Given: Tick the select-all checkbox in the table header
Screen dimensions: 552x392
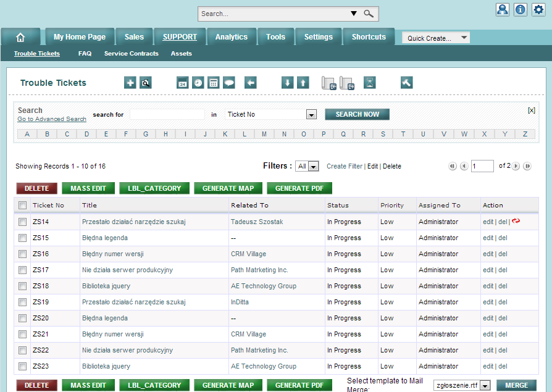Looking at the screenshot, I should (x=22, y=205).
